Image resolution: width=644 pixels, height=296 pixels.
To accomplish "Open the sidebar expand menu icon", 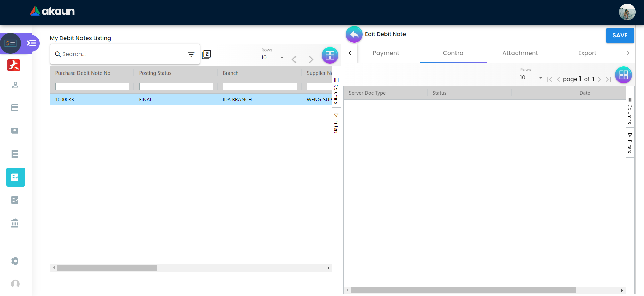I will [32, 43].
